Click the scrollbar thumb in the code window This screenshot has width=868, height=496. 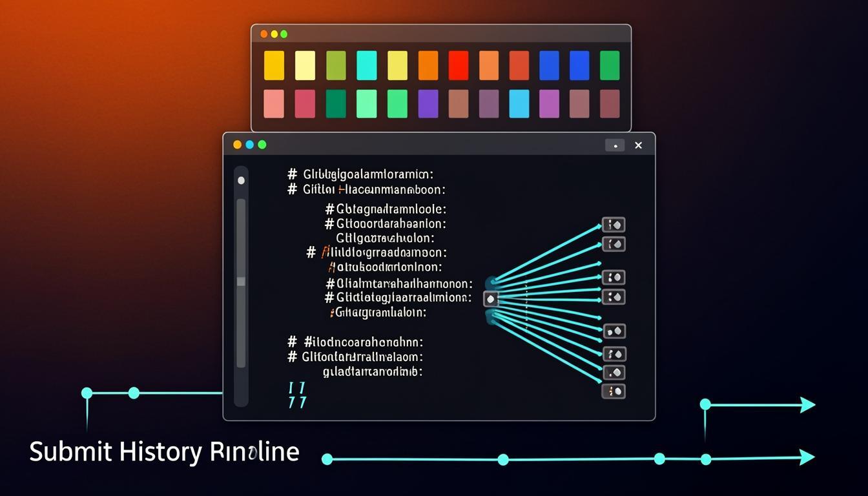pos(241,282)
